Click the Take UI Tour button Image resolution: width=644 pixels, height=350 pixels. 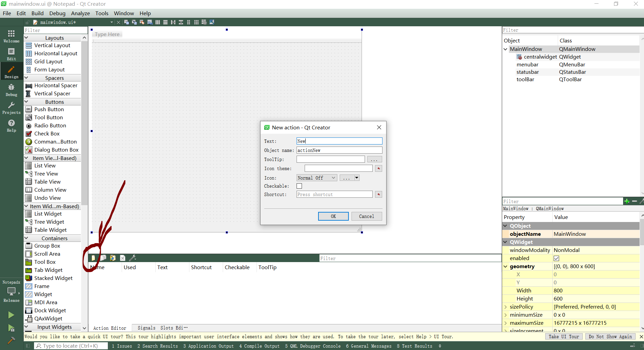(563, 337)
